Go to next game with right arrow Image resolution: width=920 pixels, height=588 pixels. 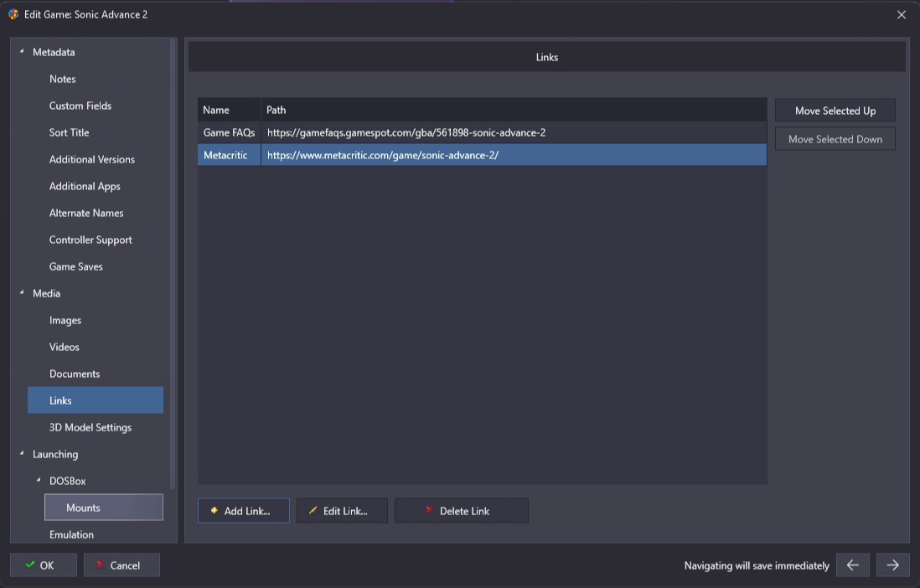point(893,565)
